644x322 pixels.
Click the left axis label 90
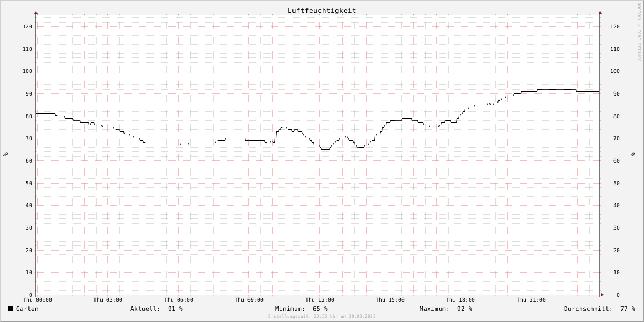[29, 94]
